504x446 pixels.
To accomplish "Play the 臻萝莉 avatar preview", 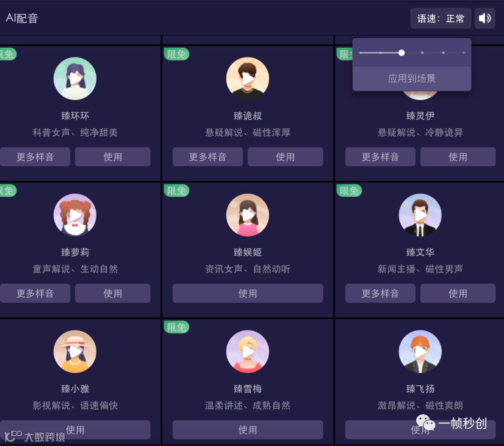I will coord(75,215).
